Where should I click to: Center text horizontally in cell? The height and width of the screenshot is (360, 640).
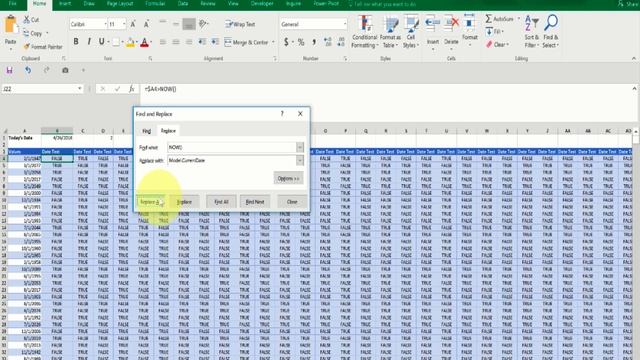(x=176, y=42)
